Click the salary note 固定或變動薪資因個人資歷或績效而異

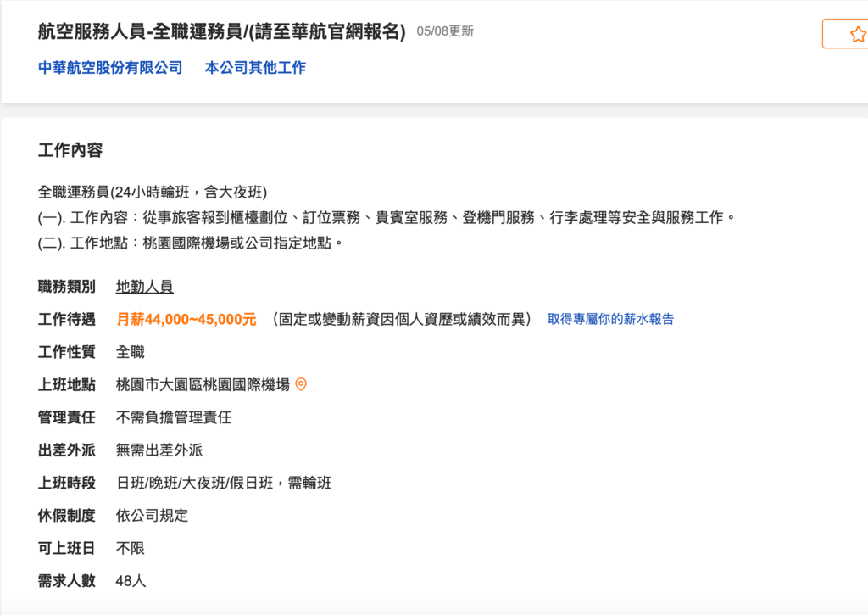(x=402, y=319)
